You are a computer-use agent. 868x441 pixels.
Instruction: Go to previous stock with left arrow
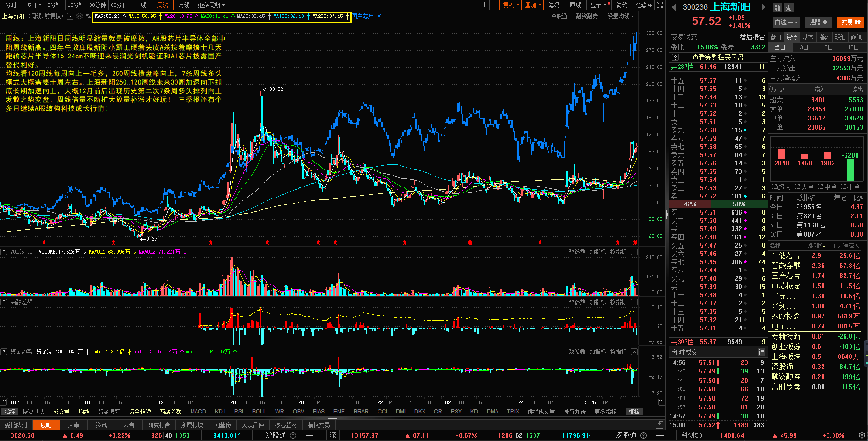(x=674, y=7)
